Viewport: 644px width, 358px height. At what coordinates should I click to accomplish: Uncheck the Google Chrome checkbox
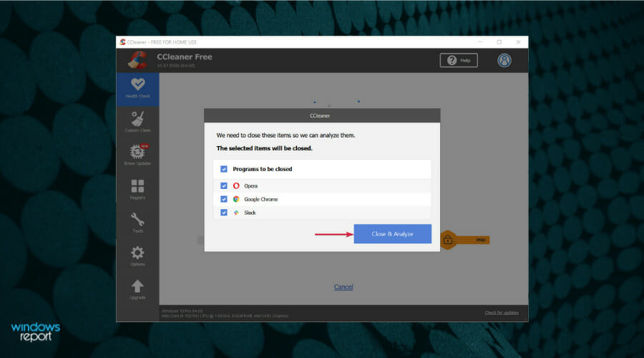[224, 199]
